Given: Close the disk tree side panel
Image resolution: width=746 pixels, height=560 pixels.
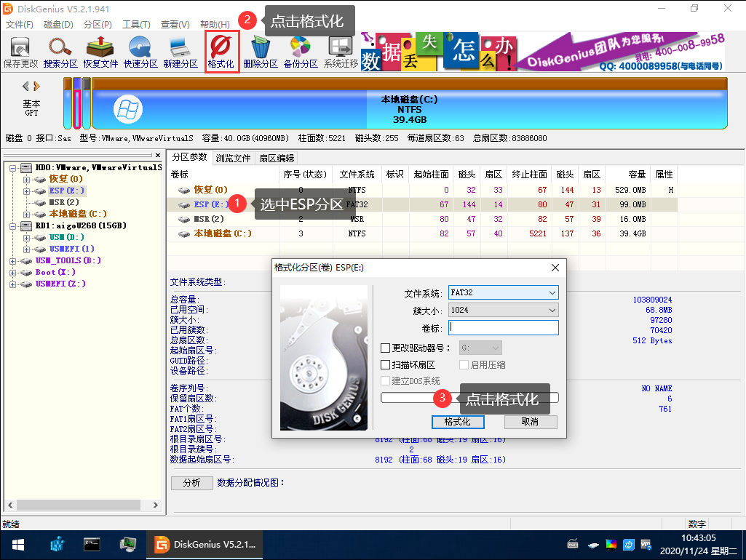Looking at the screenshot, I should (158, 155).
